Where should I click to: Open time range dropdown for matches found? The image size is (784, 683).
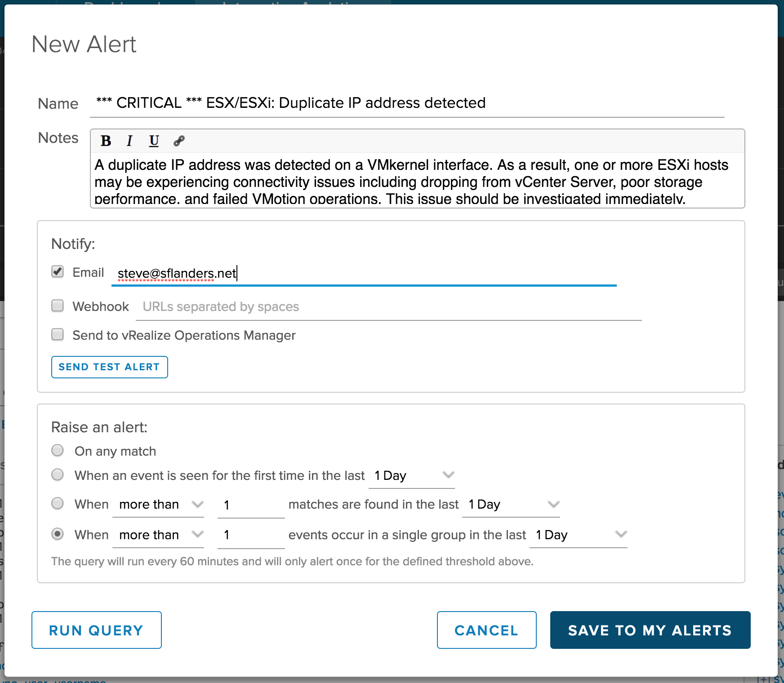[511, 505]
